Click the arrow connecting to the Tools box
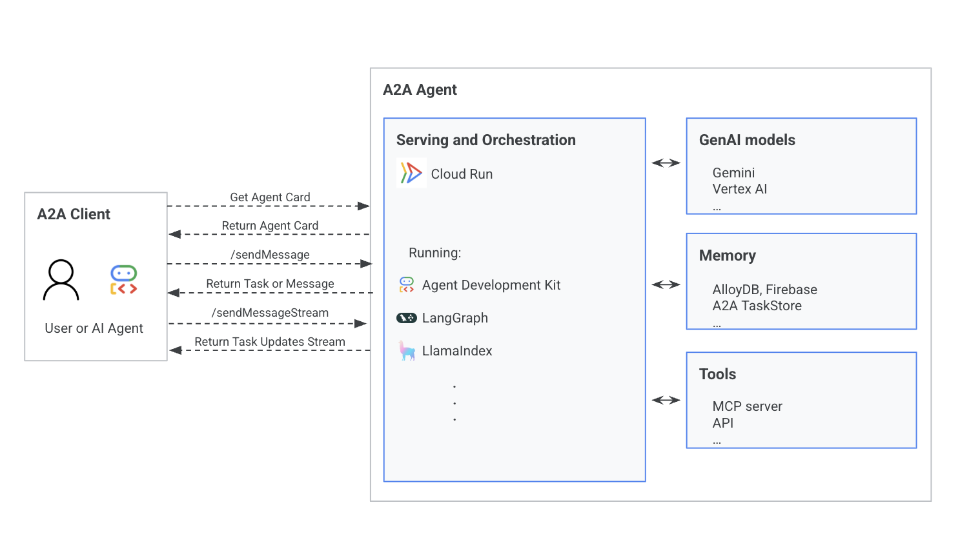This screenshot has width=980, height=556. (x=665, y=401)
